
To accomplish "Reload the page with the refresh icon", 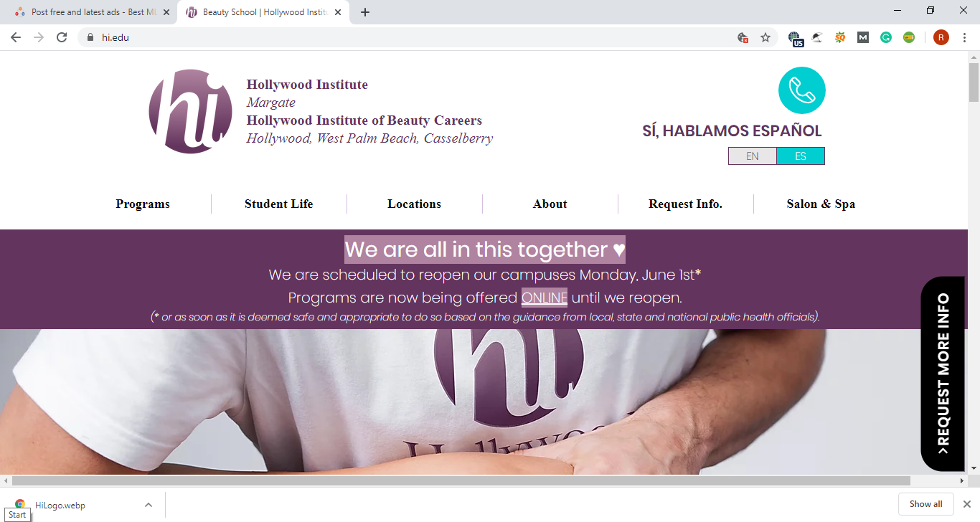I will [62, 37].
